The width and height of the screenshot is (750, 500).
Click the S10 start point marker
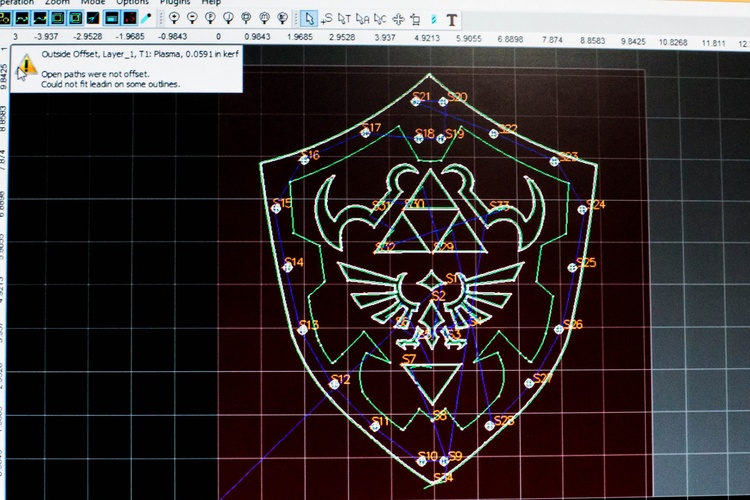coord(421,461)
